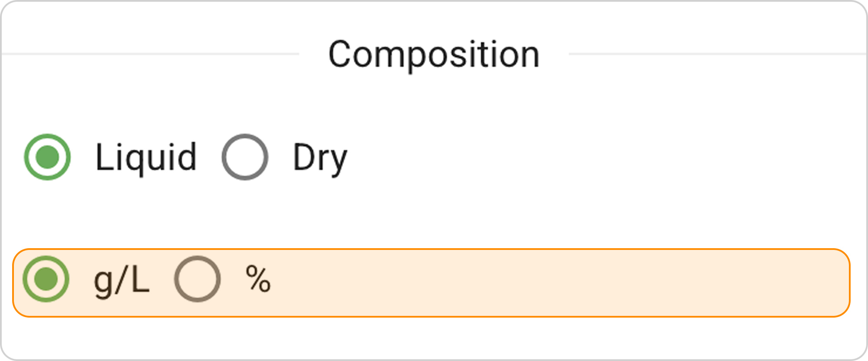Click the g/L text label
This screenshot has width=868, height=361.
click(x=122, y=280)
